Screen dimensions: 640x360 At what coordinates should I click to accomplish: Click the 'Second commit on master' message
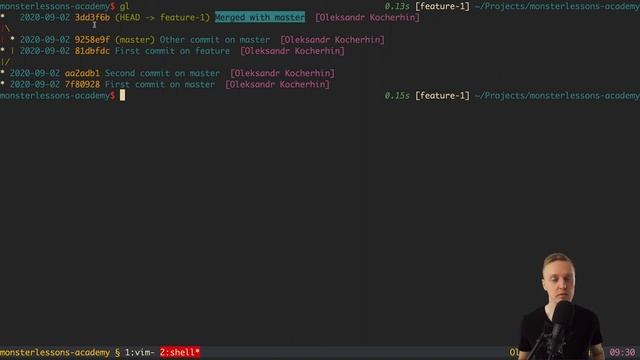(x=162, y=73)
